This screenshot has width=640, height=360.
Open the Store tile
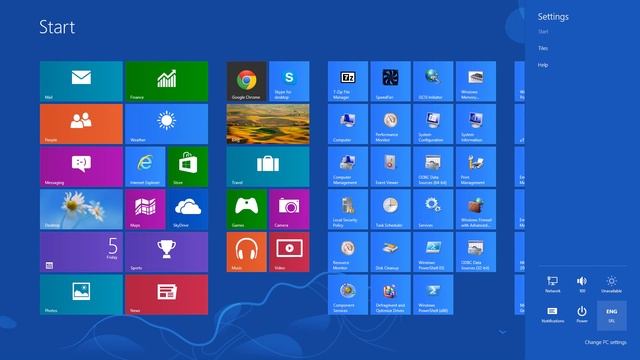tap(188, 167)
